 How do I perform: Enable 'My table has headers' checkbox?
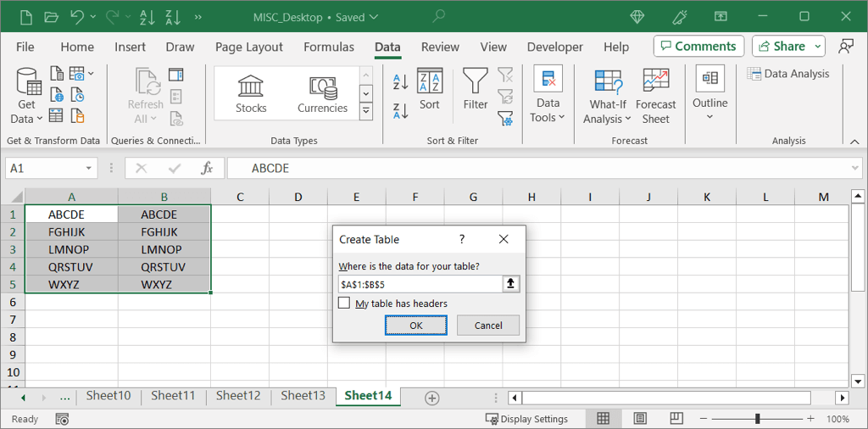click(x=344, y=303)
